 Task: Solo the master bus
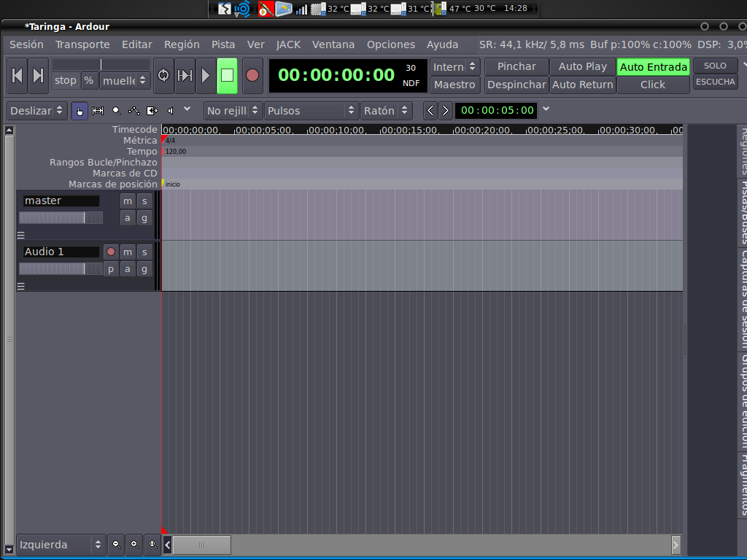[144, 201]
